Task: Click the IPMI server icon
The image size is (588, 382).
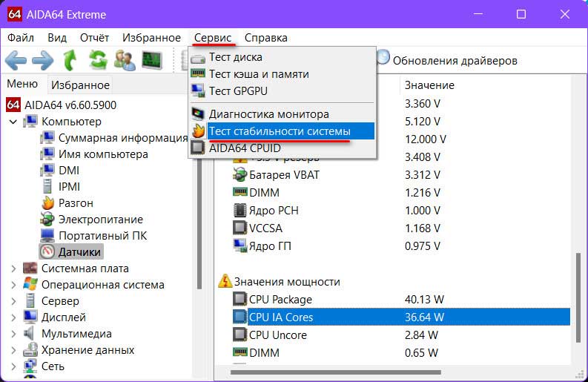Action: click(x=47, y=186)
